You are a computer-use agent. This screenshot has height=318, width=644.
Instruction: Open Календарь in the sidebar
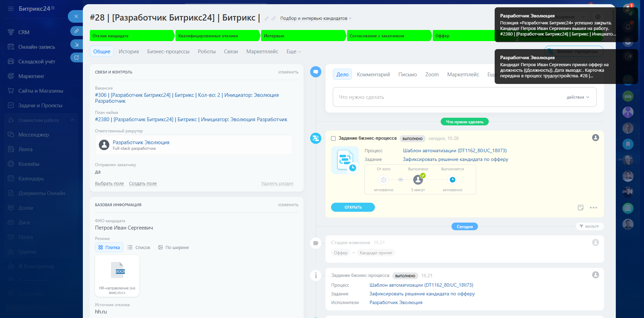[x=31, y=179]
